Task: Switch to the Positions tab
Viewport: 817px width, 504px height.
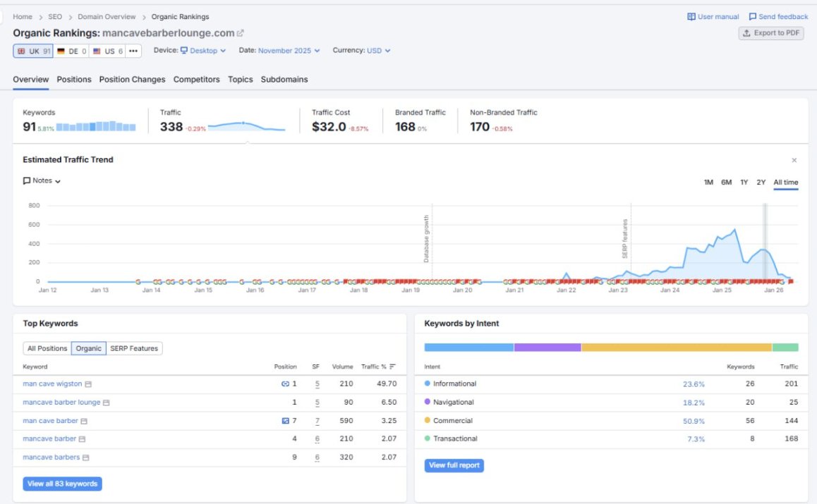Action: pos(74,79)
